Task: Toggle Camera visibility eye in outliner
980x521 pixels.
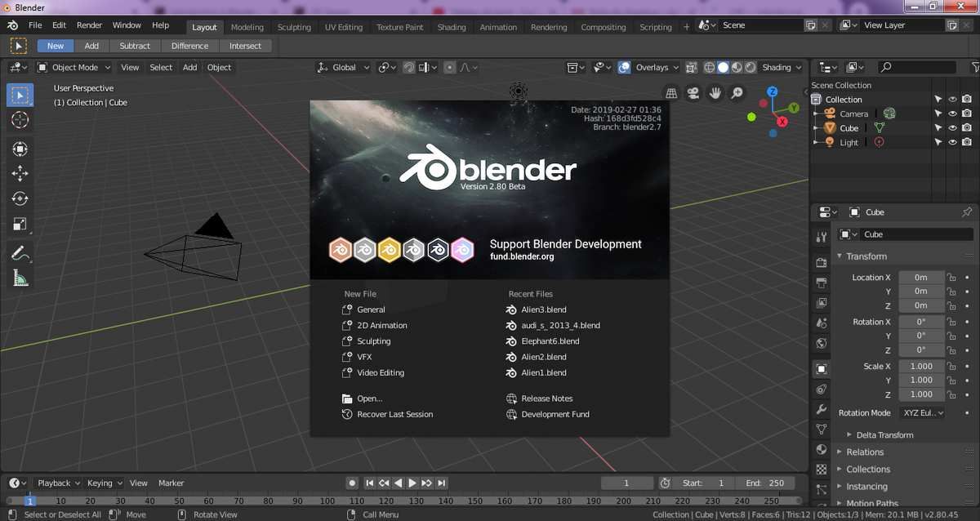Action: [952, 114]
